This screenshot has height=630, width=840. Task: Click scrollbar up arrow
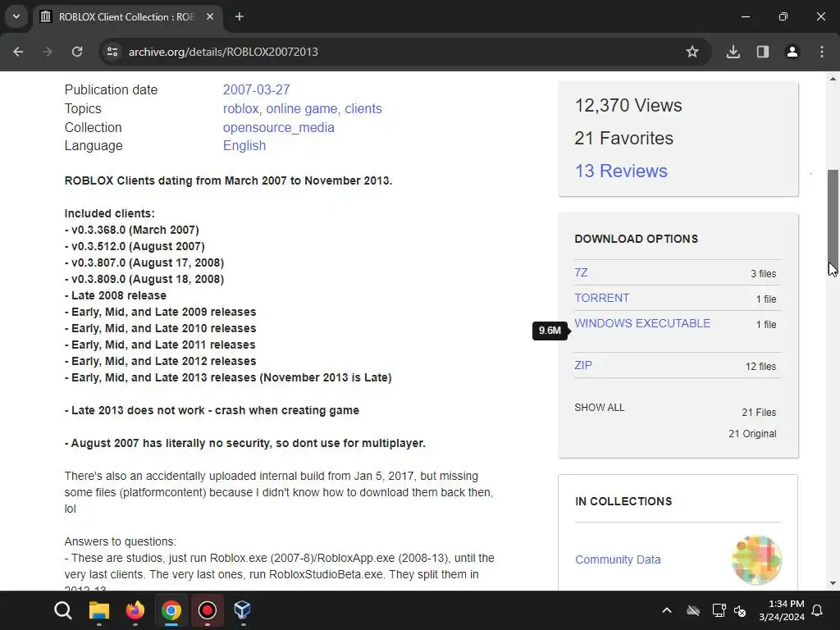point(833,80)
